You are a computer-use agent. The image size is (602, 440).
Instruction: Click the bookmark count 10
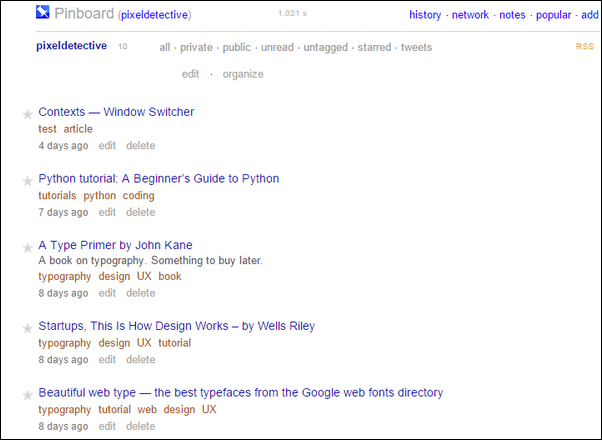tap(122, 46)
